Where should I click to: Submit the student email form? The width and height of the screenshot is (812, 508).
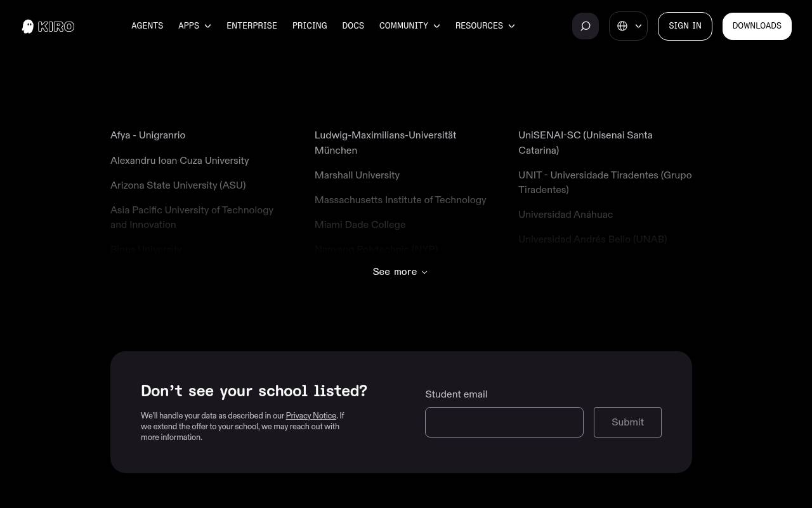click(627, 422)
